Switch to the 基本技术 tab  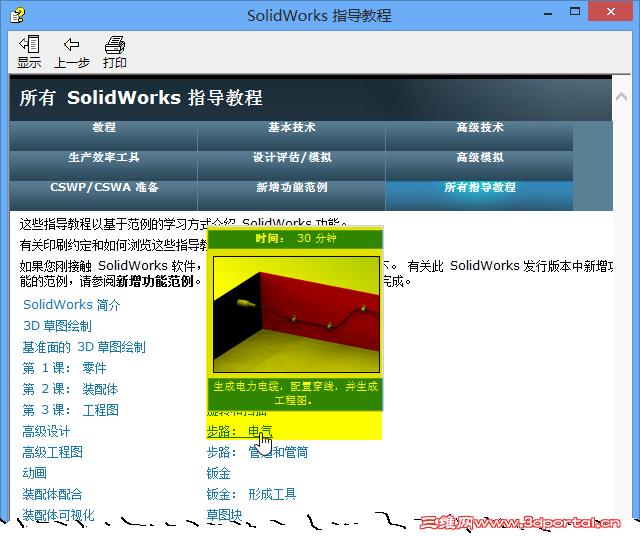pos(291,136)
